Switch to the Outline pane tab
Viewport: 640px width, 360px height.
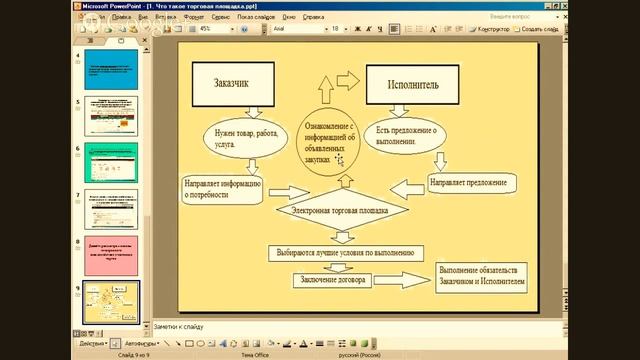(x=90, y=40)
